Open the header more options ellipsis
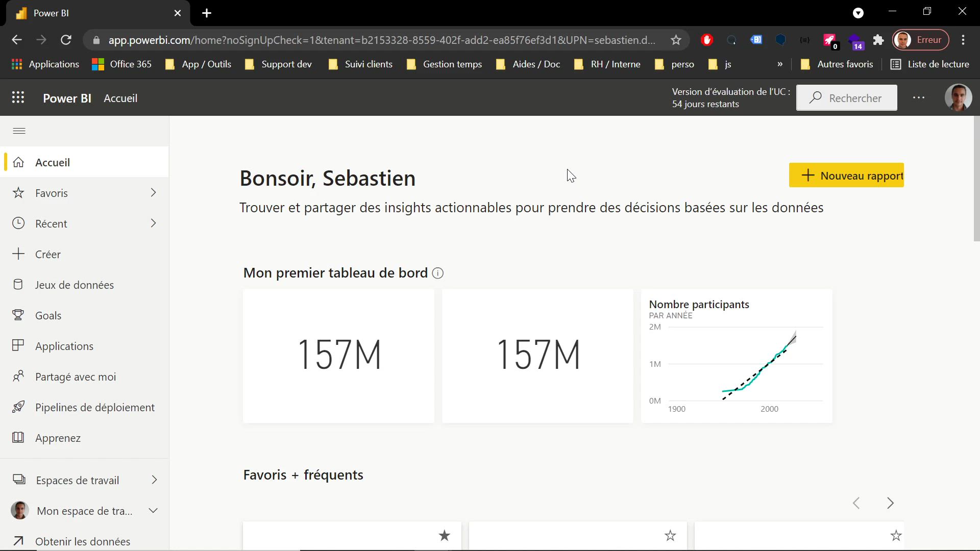The image size is (980, 551). (x=919, y=97)
